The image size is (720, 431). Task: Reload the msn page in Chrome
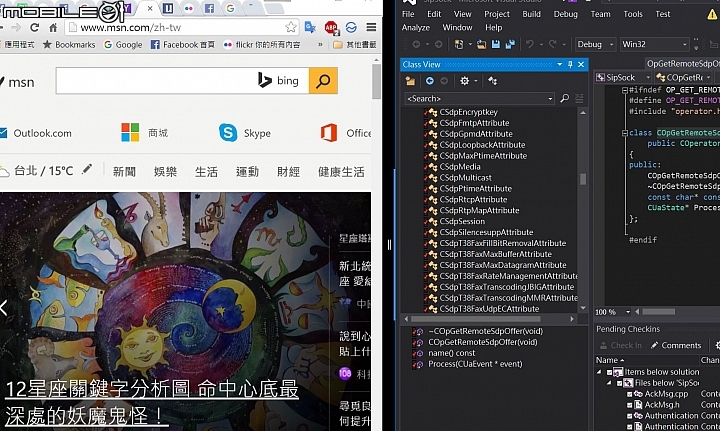point(34,28)
